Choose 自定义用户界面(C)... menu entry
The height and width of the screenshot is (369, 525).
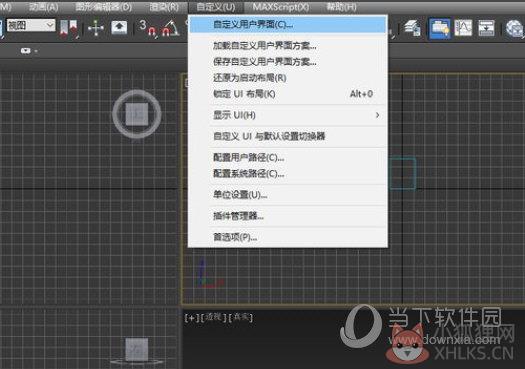click(288, 24)
